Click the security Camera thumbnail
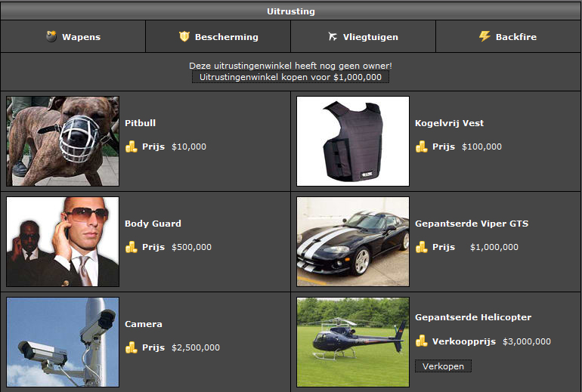The width and height of the screenshot is (582, 392). click(x=63, y=342)
